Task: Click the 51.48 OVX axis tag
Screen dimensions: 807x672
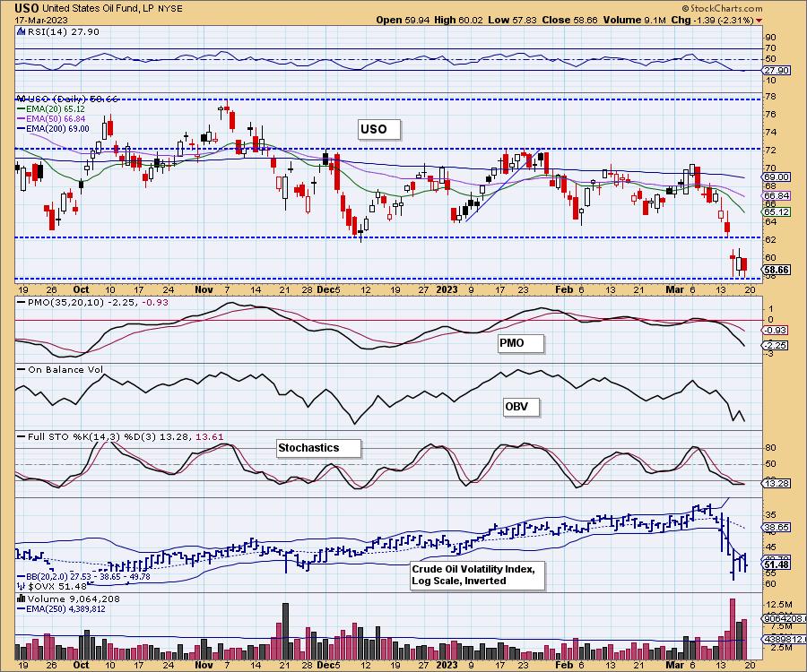Action: click(777, 564)
